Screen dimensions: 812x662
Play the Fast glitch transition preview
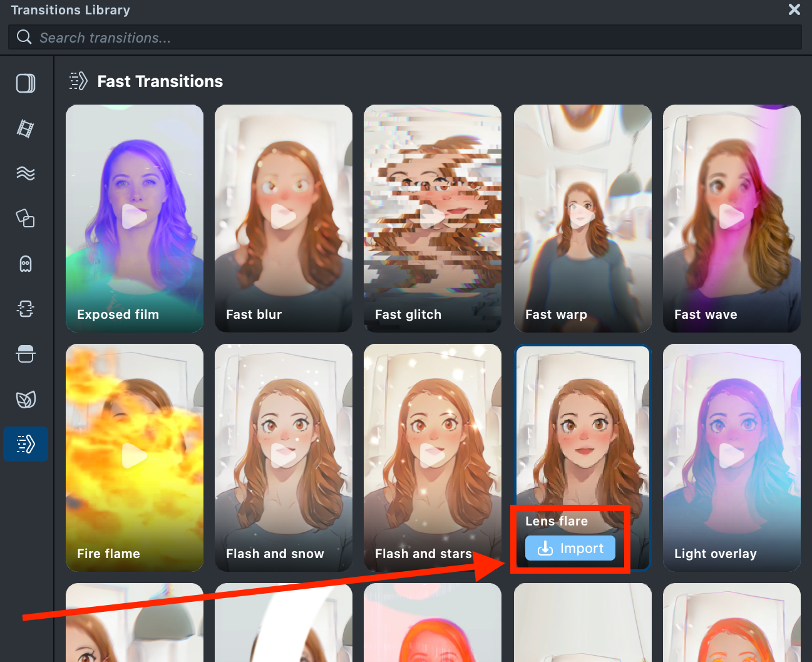tap(432, 217)
